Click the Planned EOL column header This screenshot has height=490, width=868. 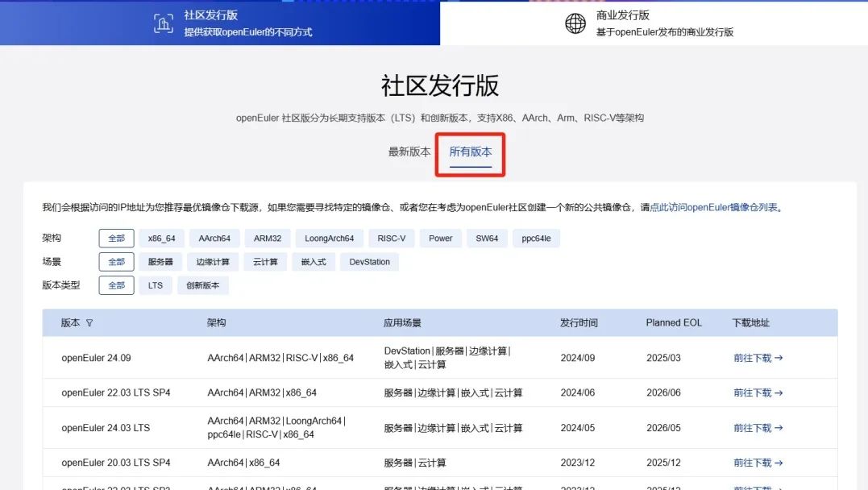(674, 323)
